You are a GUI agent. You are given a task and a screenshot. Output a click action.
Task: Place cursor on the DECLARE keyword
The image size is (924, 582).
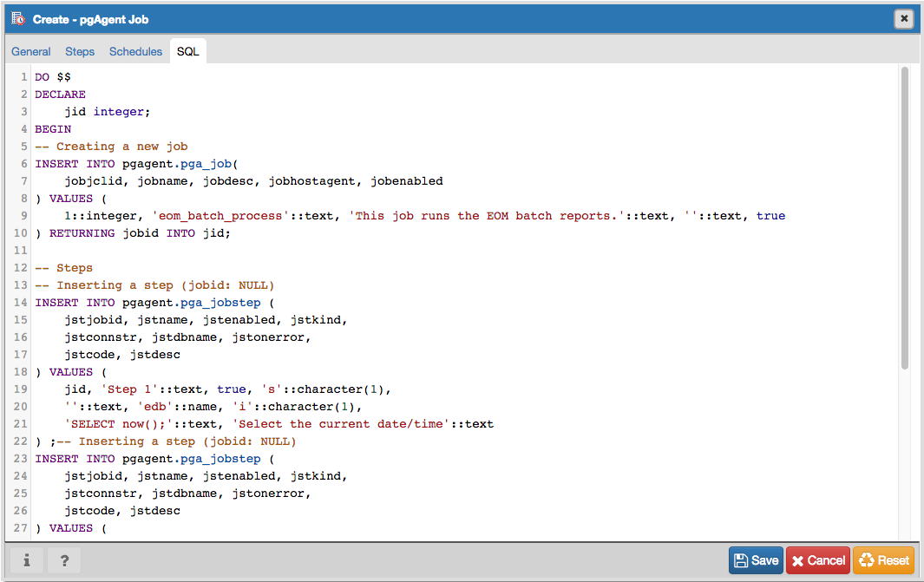pos(60,95)
